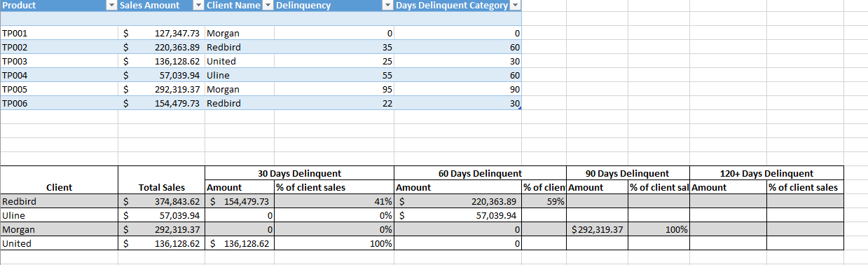Select client name Uline in TP004 row

pos(239,75)
